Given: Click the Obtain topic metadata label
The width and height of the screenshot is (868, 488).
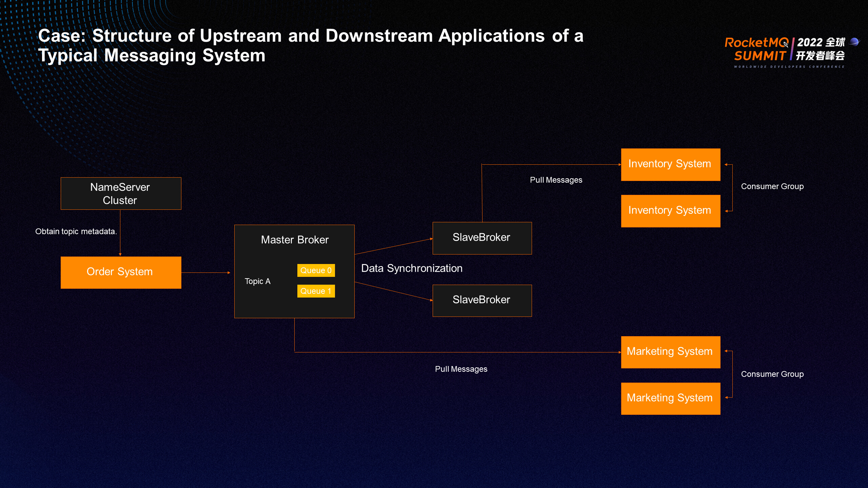Looking at the screenshot, I should tap(76, 231).
